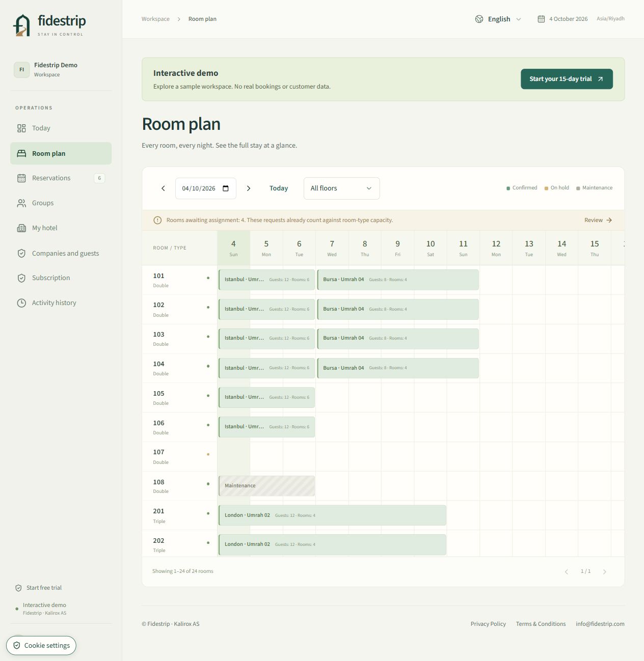Click the header calendar icon
Screen dimensions: 644x661
541,19
